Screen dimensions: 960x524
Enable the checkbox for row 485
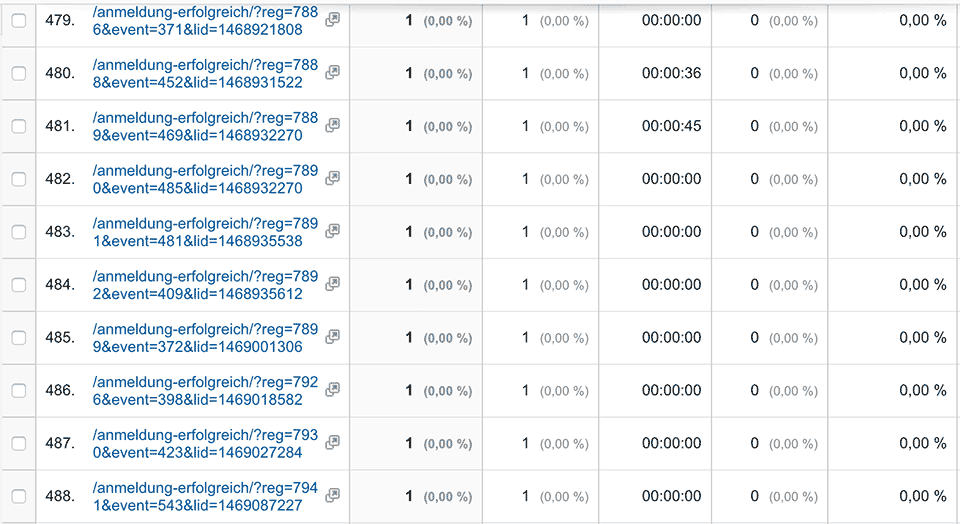pos(18,338)
